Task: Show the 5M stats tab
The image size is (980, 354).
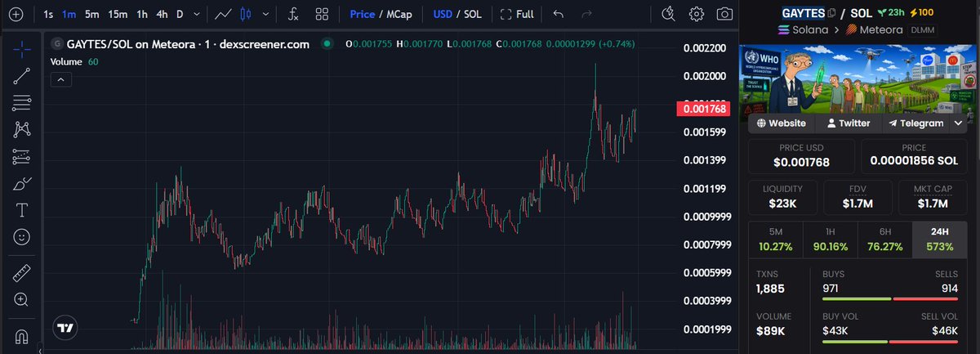Action: tap(775, 239)
